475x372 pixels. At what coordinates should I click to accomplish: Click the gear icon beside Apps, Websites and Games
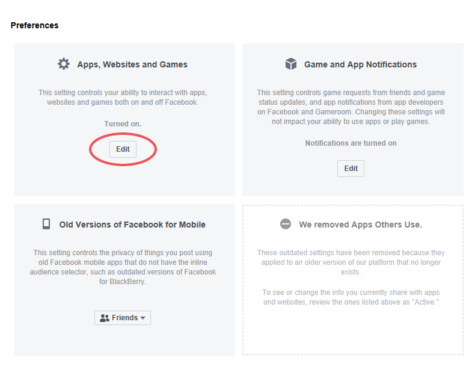click(x=64, y=64)
